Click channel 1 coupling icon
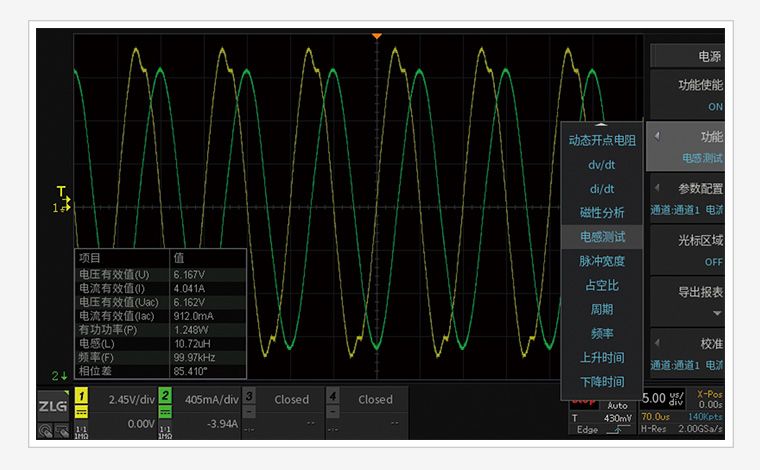 click(82, 411)
